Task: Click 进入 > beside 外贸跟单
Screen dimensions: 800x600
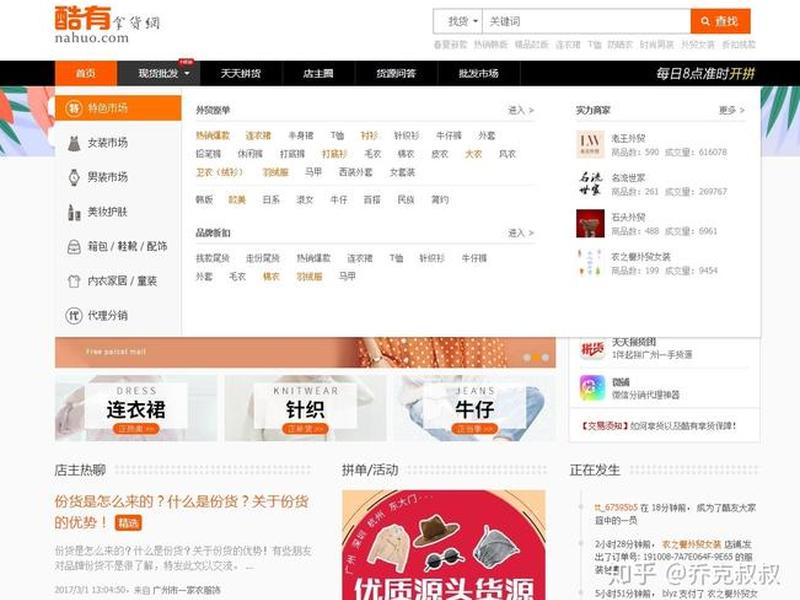Action: click(x=520, y=110)
